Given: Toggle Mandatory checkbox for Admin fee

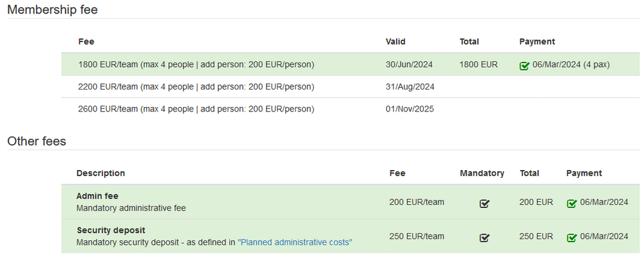Looking at the screenshot, I should [485, 203].
